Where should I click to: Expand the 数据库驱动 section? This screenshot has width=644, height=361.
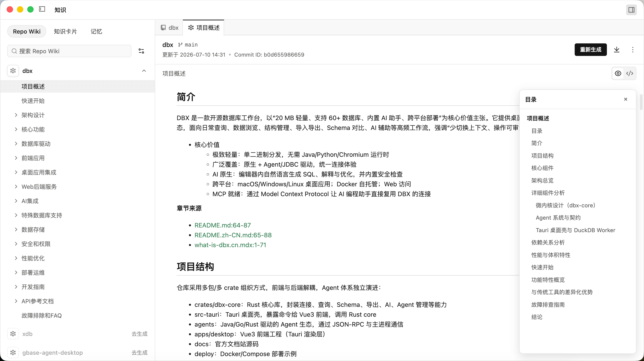[16, 144]
